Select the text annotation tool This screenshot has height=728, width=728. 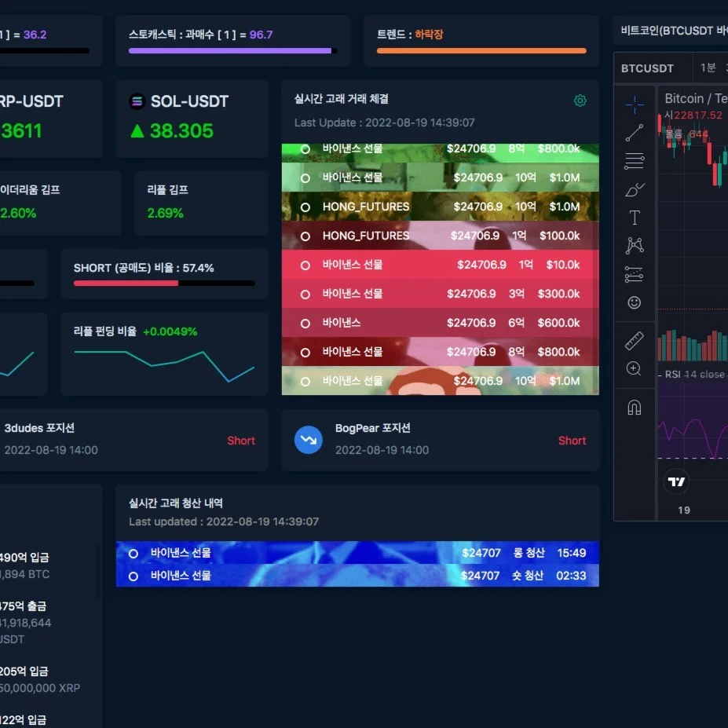(x=635, y=218)
